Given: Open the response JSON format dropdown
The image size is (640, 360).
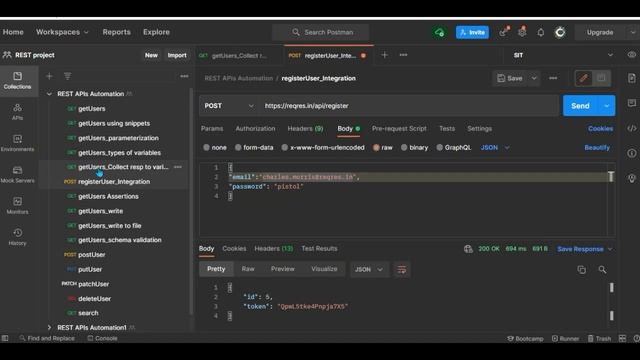Looking at the screenshot, I should click(x=368, y=269).
